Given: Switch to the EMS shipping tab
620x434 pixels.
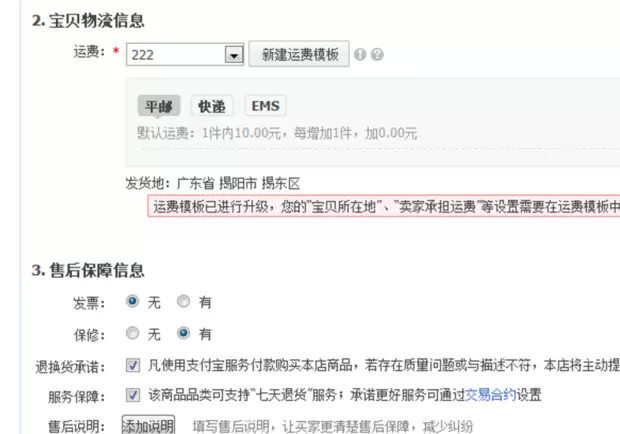Looking at the screenshot, I should click(x=265, y=106).
